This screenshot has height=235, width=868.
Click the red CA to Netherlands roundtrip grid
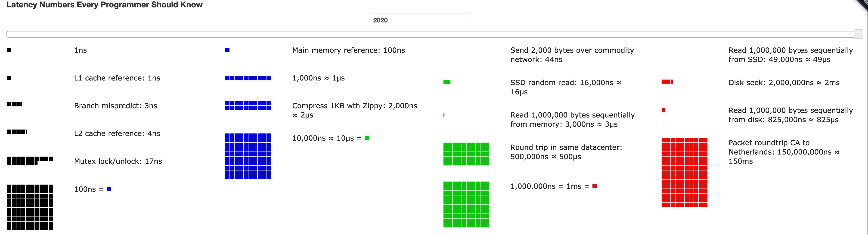tap(684, 172)
